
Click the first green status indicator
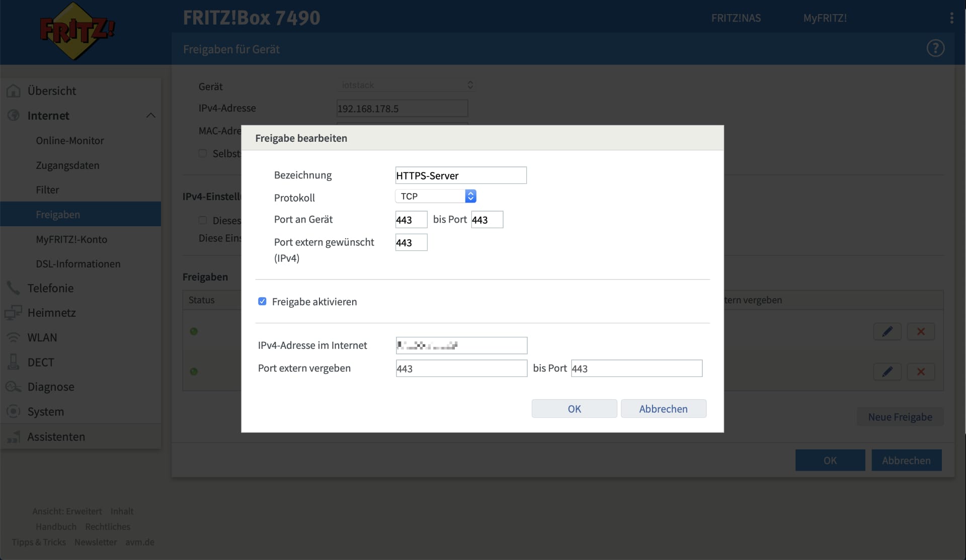pos(194,331)
